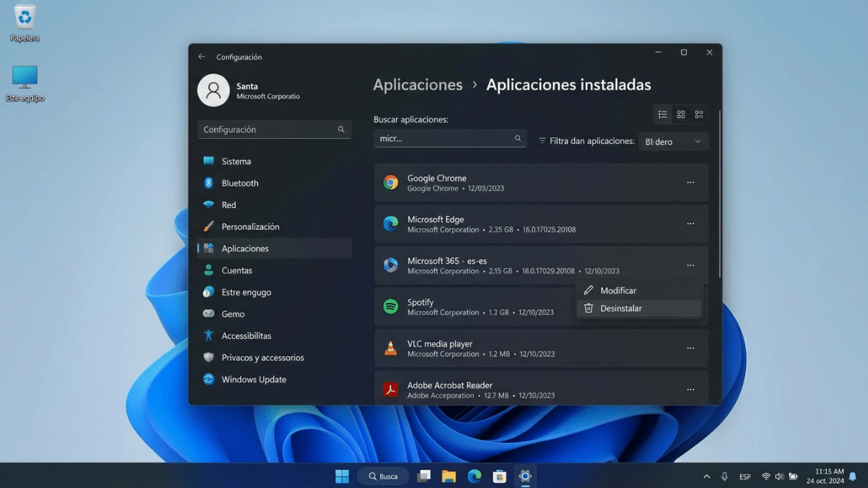Open the search icon in settings search box
This screenshot has height=488, width=868.
click(x=341, y=129)
